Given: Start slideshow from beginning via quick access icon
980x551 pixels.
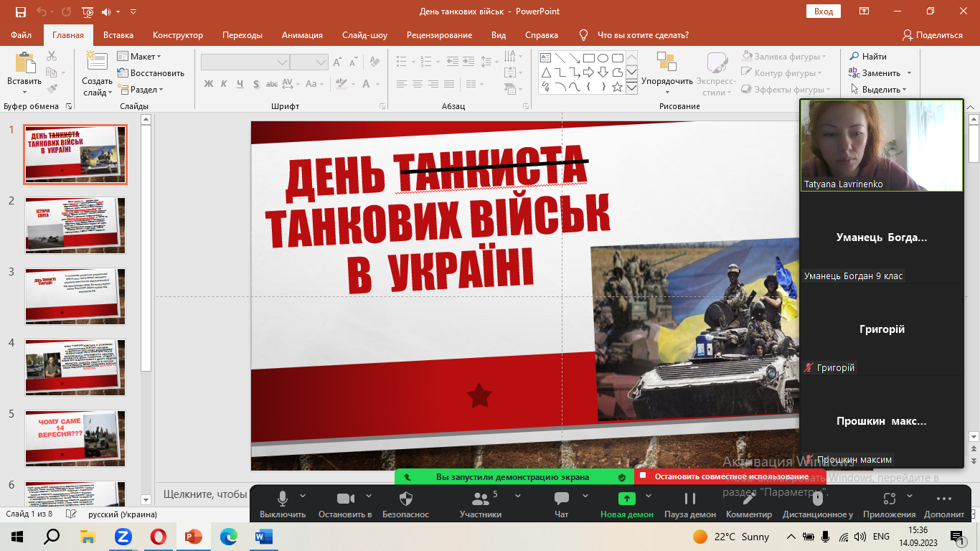Looking at the screenshot, I should click(88, 11).
